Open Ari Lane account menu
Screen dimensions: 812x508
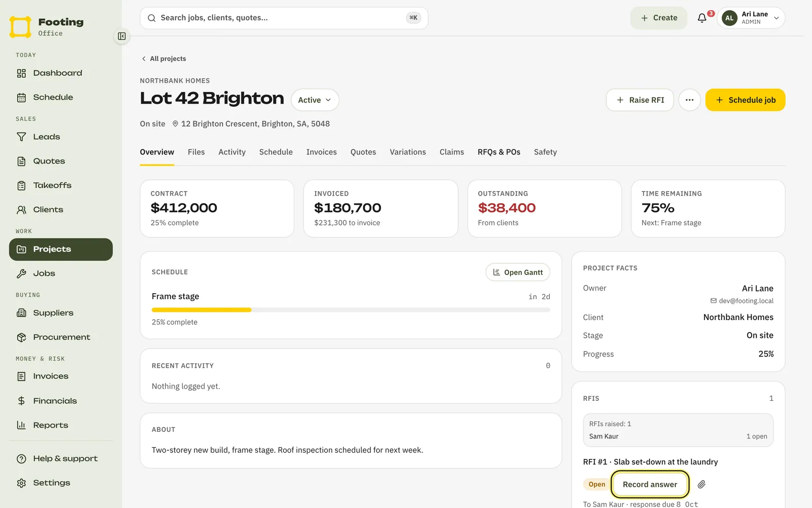[x=751, y=18]
